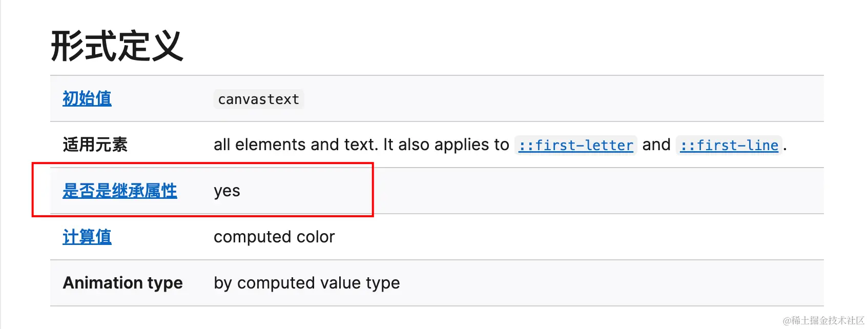Click the "computed color" value text
Screen dimensions: 868x329
[x=274, y=237]
